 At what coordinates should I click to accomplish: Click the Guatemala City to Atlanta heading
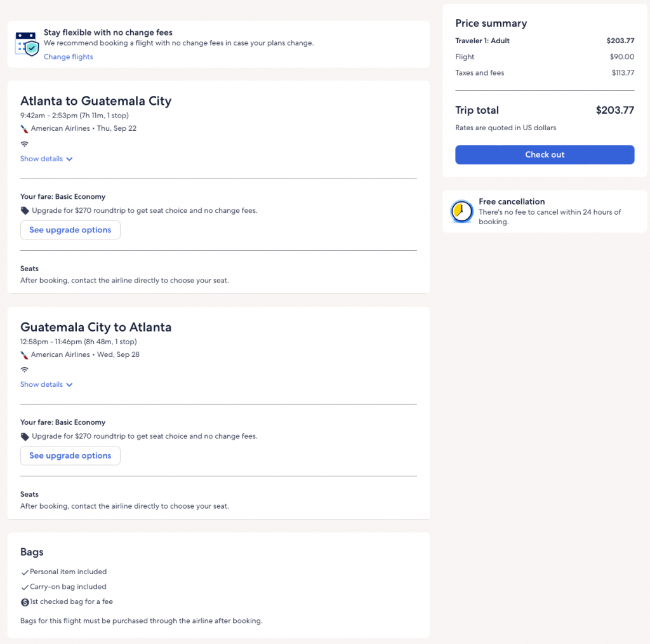tap(96, 327)
